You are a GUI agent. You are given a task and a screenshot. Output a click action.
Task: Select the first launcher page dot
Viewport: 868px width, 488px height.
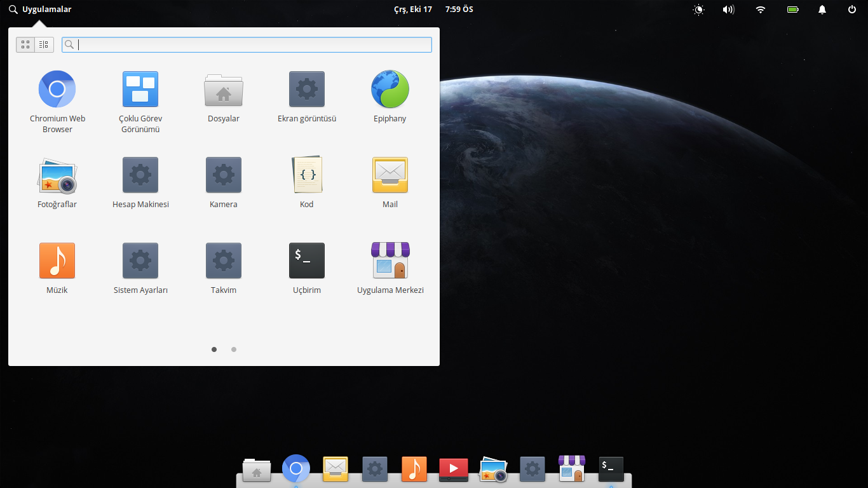click(x=214, y=349)
